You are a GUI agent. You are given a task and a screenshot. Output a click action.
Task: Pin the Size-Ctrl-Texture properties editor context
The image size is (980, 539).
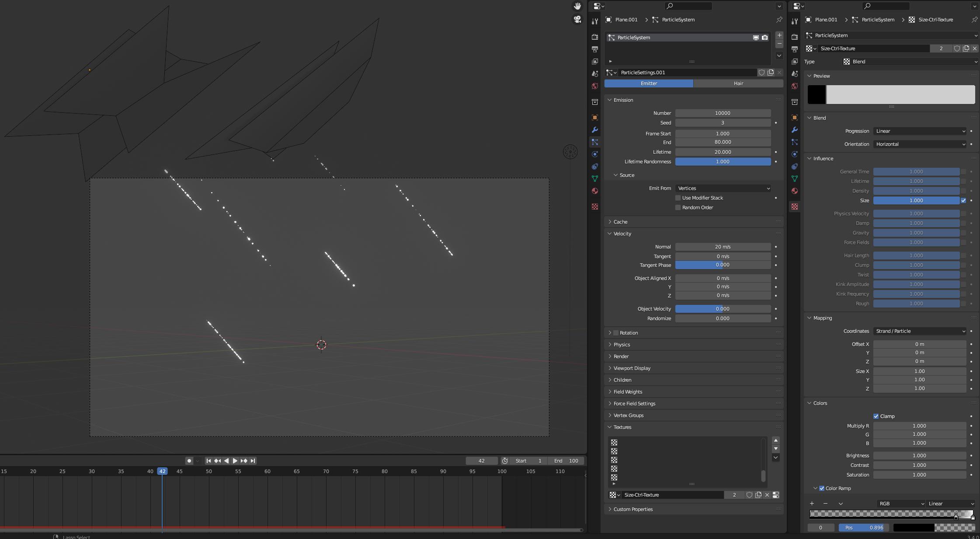click(x=974, y=20)
